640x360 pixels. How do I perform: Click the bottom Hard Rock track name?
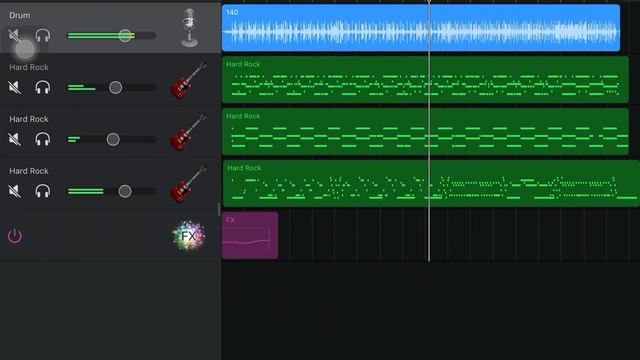(29, 171)
